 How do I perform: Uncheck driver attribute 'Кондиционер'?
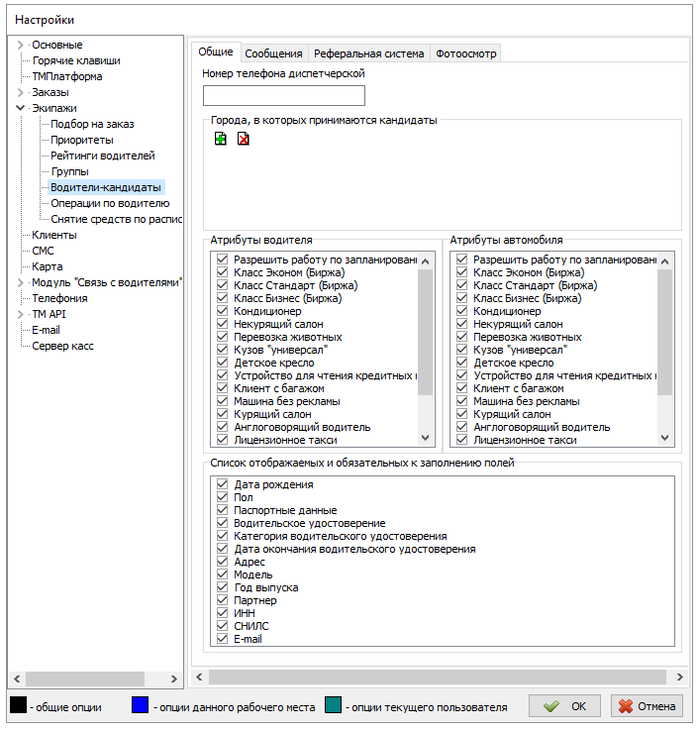(224, 311)
